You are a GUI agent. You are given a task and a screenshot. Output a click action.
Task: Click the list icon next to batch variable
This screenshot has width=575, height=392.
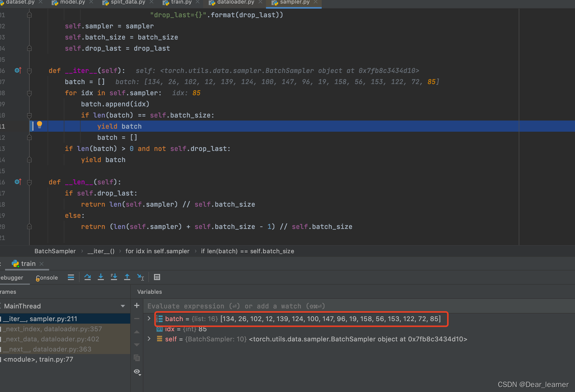click(159, 318)
